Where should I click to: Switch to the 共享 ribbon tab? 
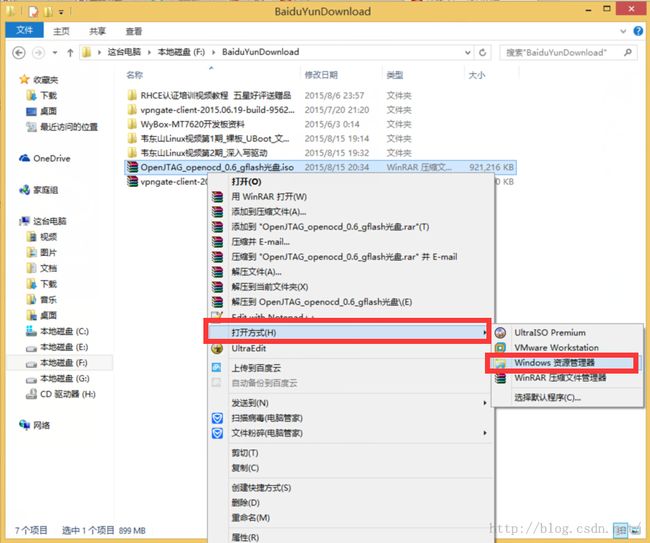97,31
